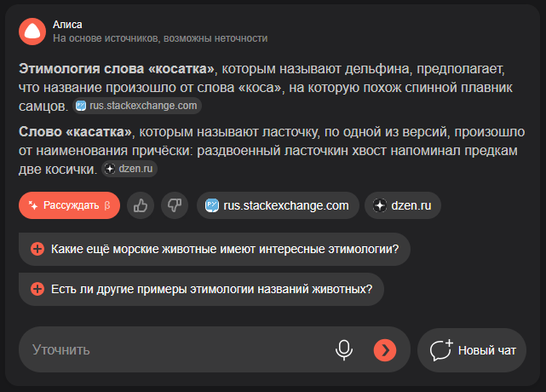546x392 pixels.
Task: Open inline dzen.ru citation chip
Action: tap(129, 169)
